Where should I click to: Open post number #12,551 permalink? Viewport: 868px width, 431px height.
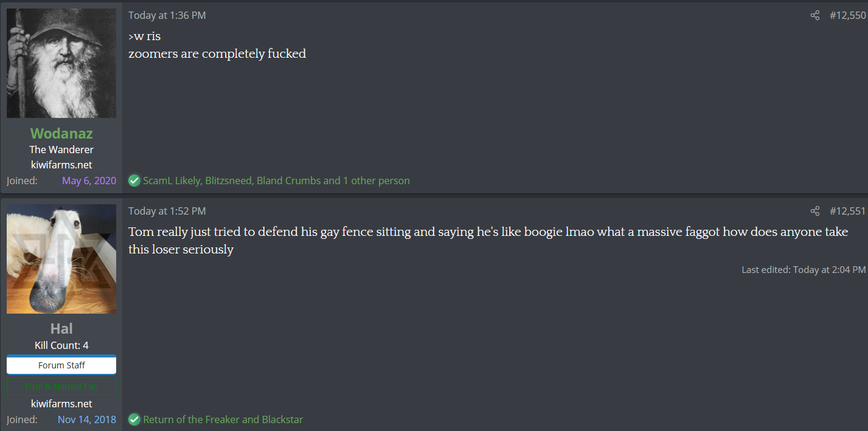pyautogui.click(x=847, y=211)
